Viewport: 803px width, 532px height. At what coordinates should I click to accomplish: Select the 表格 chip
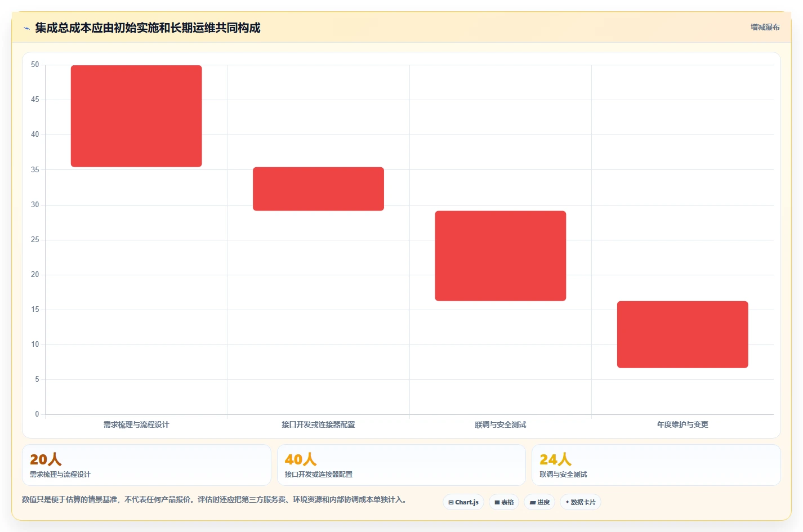point(504,502)
